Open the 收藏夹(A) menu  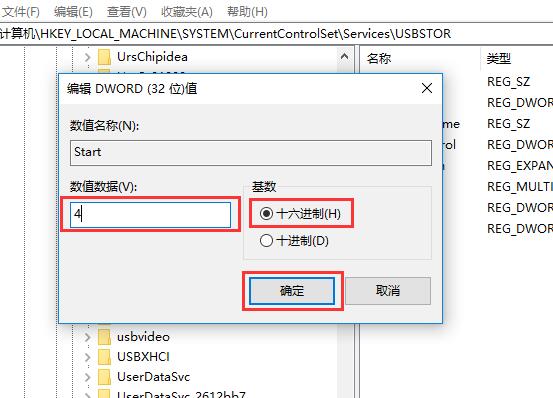tap(187, 12)
